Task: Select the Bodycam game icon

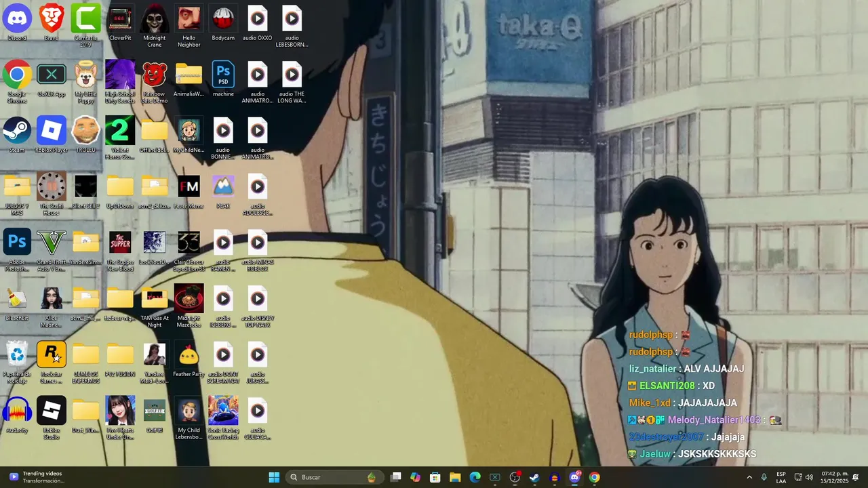Action: [x=223, y=23]
